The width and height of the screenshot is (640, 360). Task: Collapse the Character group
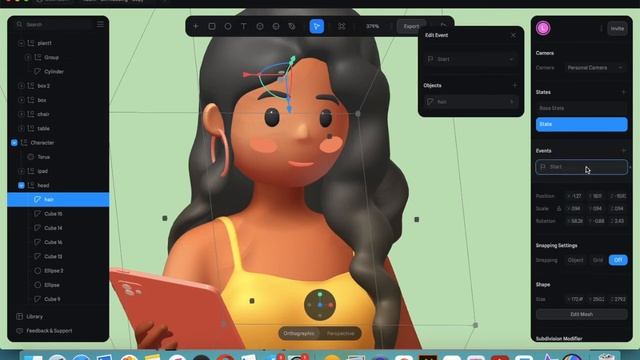pos(14,143)
